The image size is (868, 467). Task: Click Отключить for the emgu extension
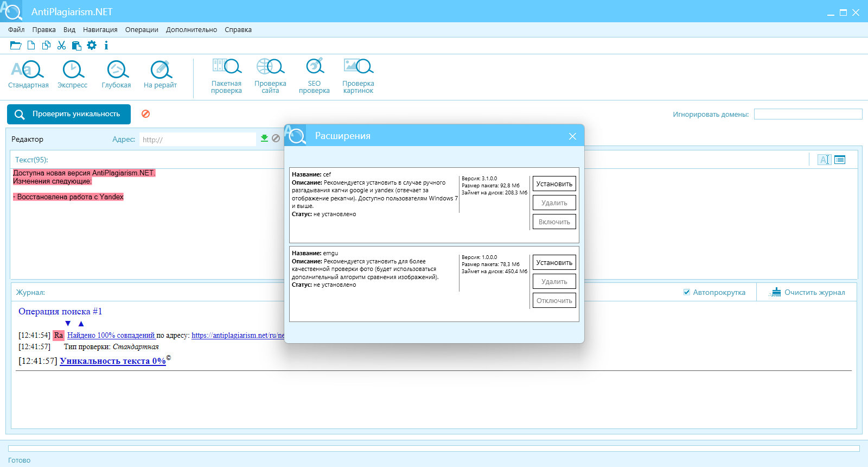pyautogui.click(x=554, y=300)
